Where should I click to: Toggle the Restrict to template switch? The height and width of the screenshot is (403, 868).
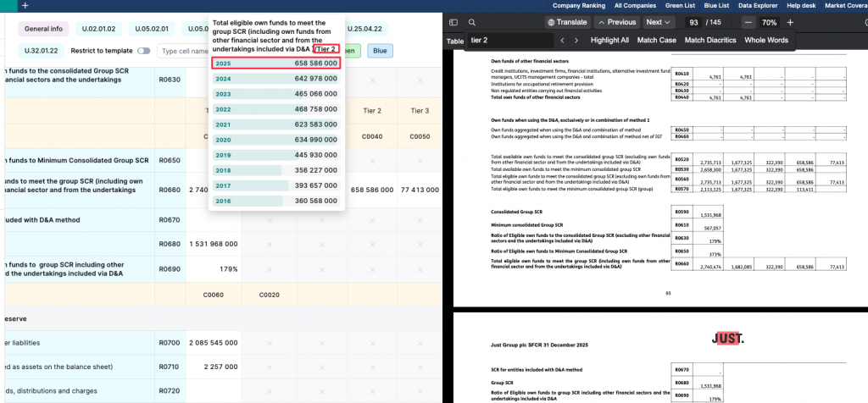(x=143, y=51)
